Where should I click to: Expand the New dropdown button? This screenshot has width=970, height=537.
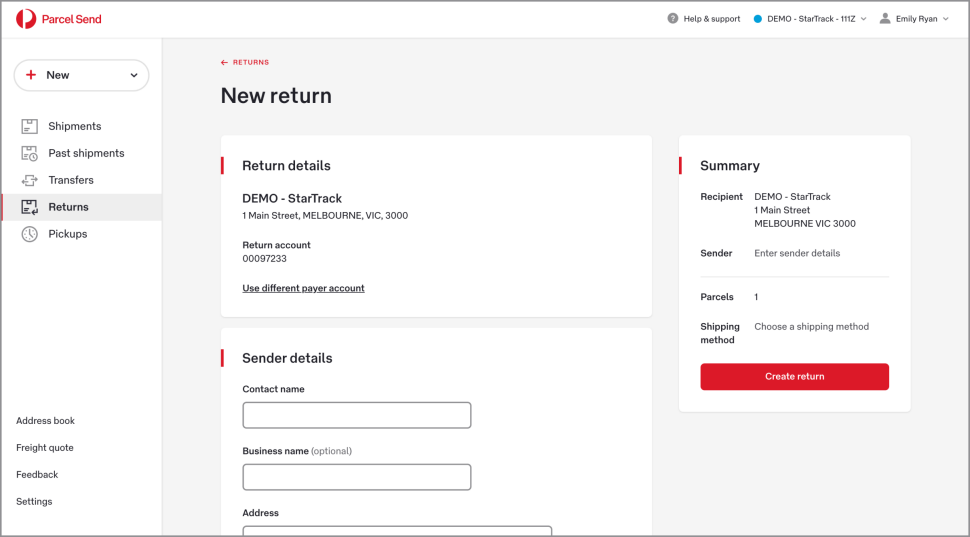click(81, 75)
